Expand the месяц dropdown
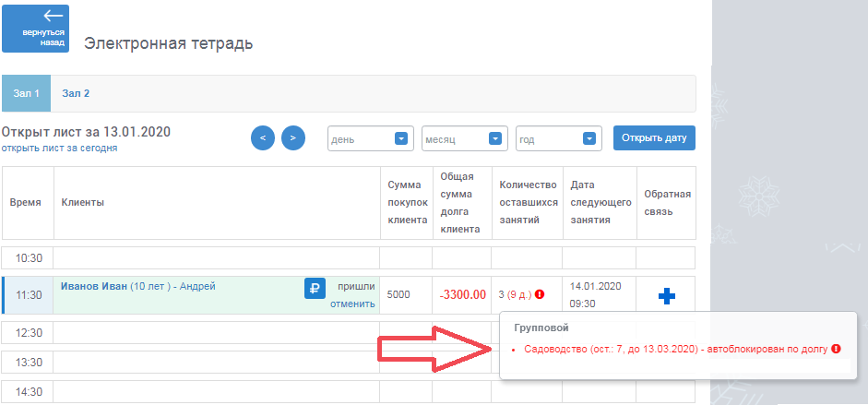This screenshot has height=405, width=868. click(x=465, y=138)
